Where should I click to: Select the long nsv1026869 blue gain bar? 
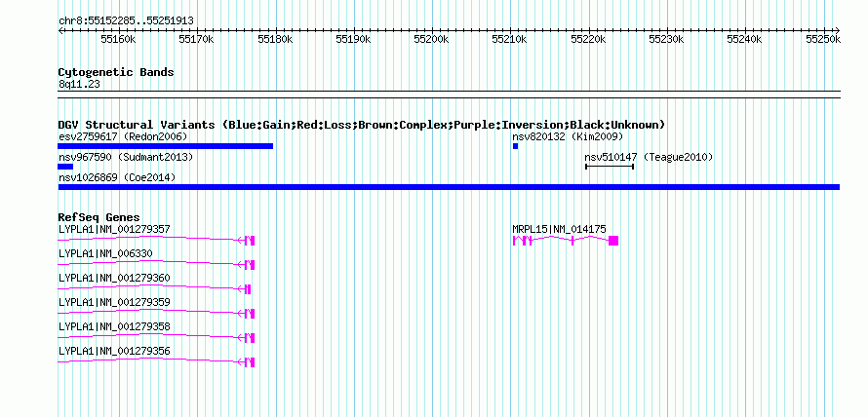click(x=449, y=187)
